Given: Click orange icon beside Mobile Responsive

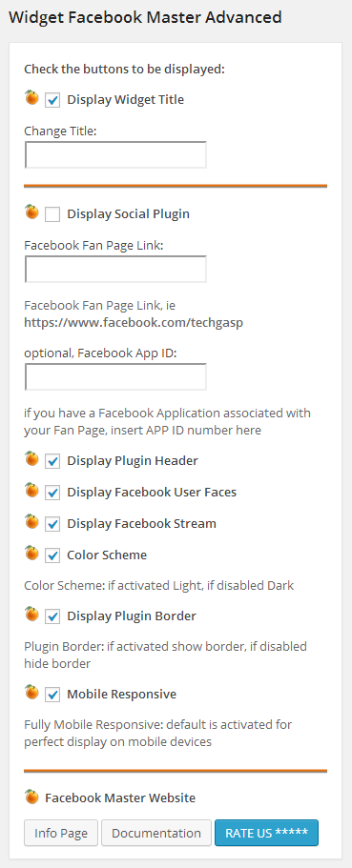Looking at the screenshot, I should [32, 693].
